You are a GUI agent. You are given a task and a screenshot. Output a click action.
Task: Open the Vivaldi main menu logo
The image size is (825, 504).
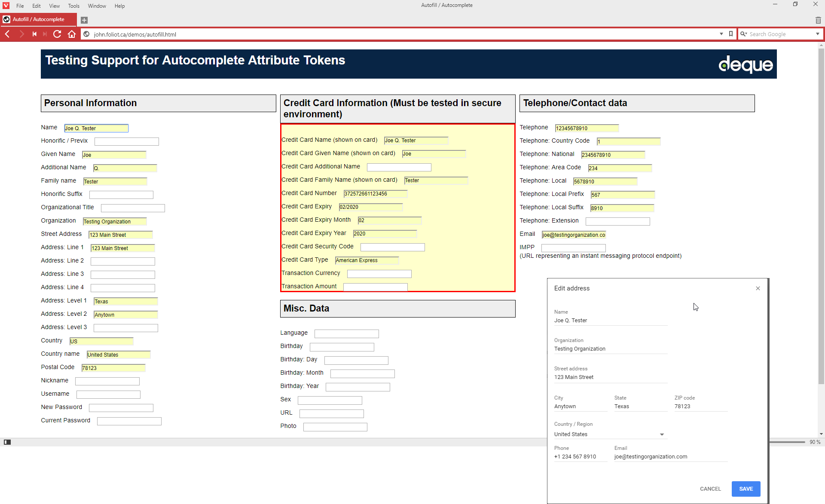click(6, 6)
